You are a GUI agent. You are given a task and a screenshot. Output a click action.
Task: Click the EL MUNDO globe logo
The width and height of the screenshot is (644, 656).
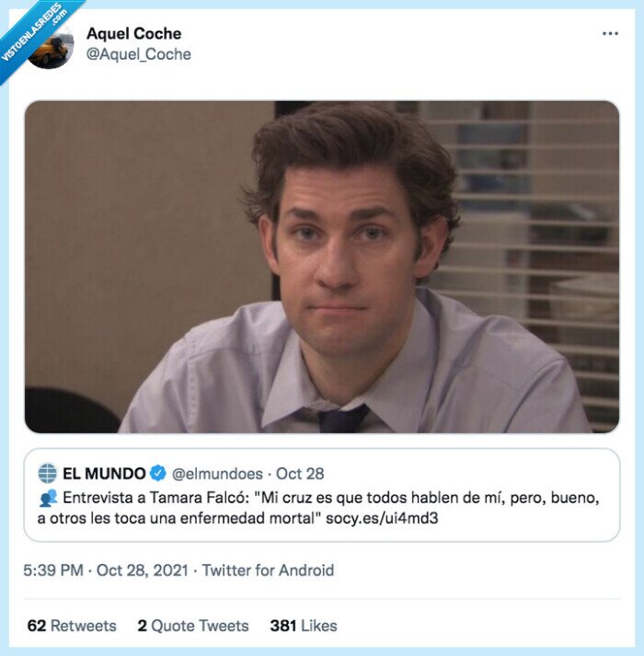(x=47, y=473)
